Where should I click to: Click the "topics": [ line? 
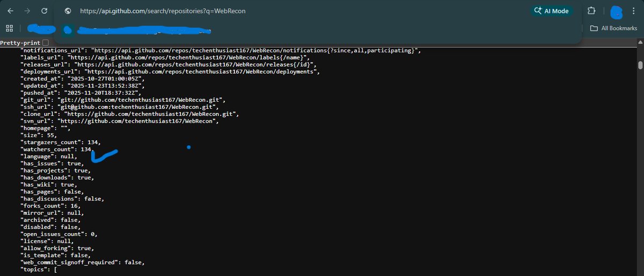pyautogui.click(x=39, y=270)
